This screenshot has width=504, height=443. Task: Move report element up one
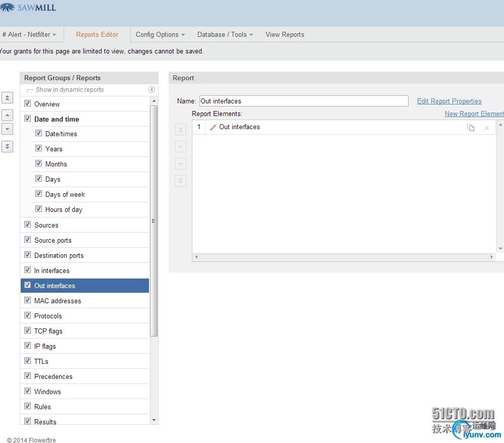pos(180,146)
